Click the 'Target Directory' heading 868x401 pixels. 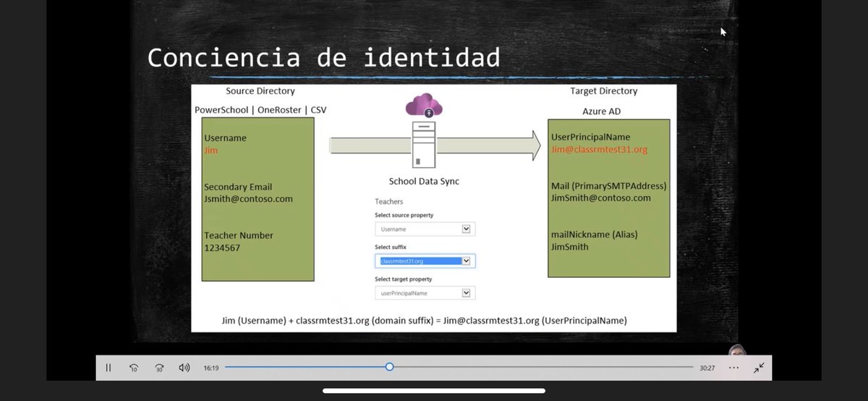pyautogui.click(x=604, y=91)
